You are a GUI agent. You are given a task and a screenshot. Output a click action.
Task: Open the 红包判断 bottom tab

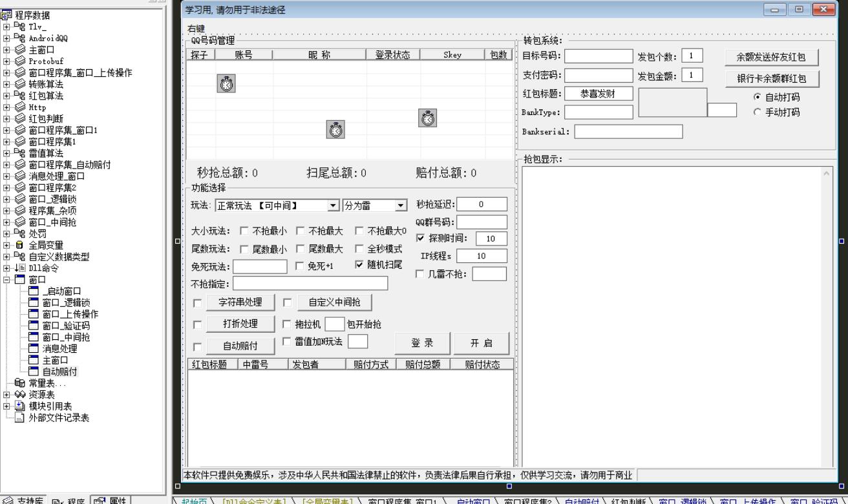[628, 500]
